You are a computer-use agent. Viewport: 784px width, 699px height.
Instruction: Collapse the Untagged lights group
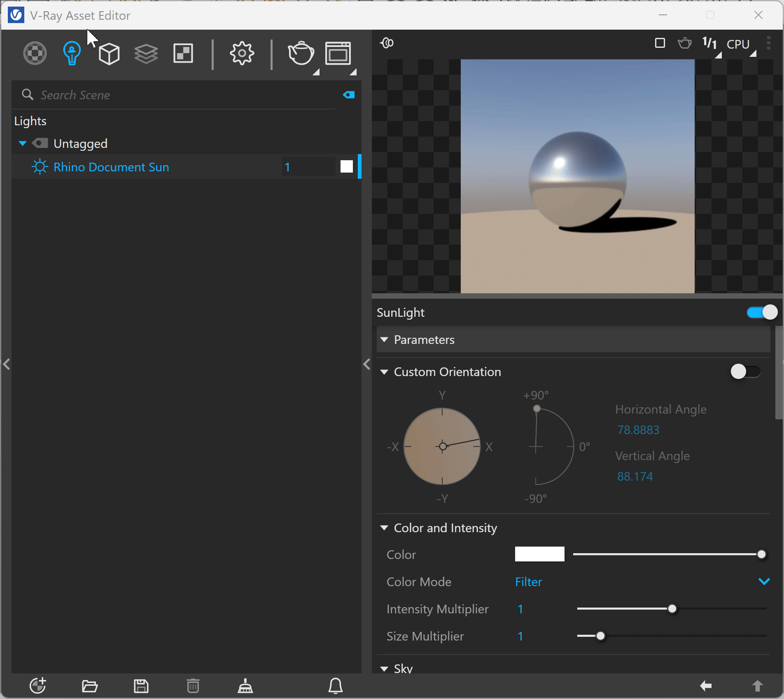[x=23, y=143]
